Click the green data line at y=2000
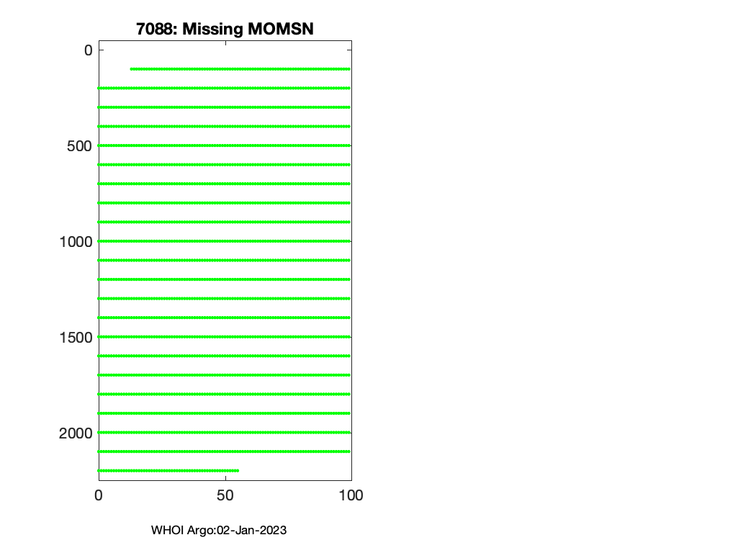The height and width of the screenshot is (540, 756). click(225, 433)
